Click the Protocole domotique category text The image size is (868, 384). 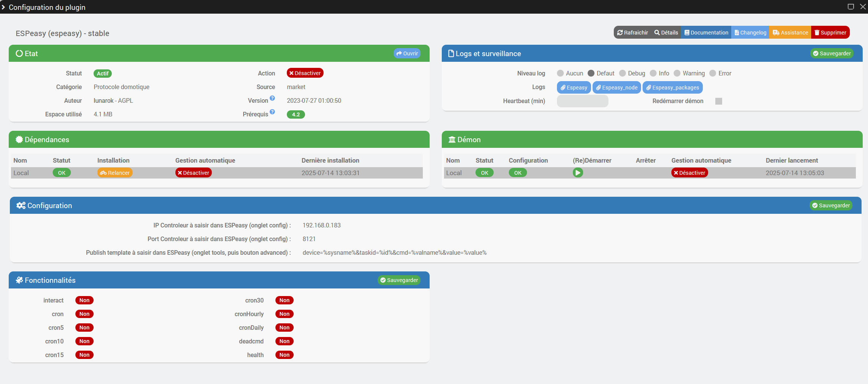(x=122, y=87)
